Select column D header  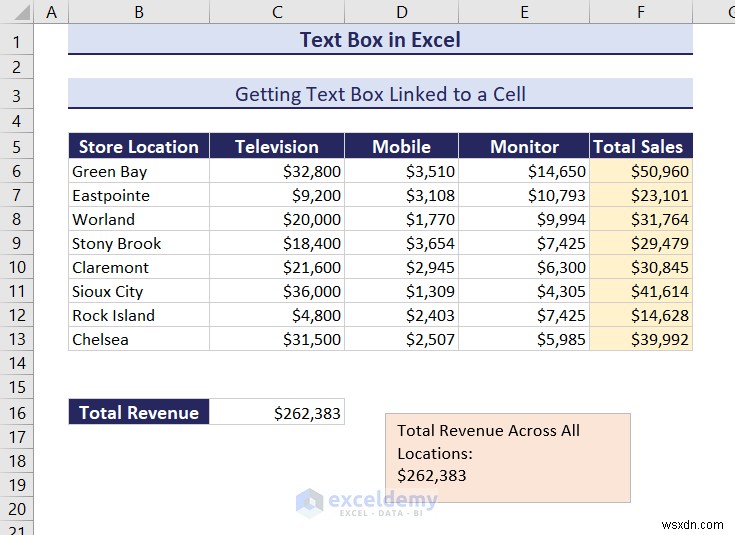(402, 12)
